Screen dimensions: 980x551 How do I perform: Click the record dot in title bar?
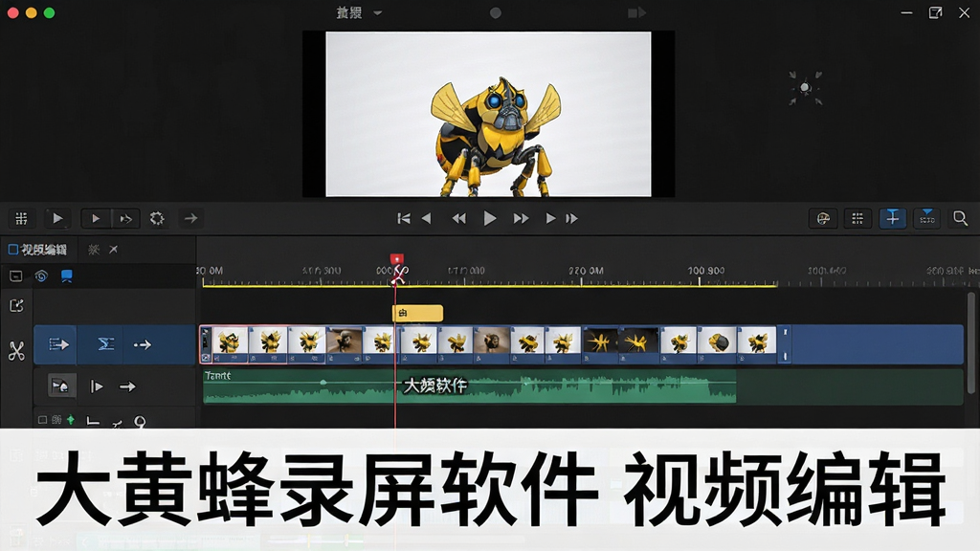click(496, 12)
